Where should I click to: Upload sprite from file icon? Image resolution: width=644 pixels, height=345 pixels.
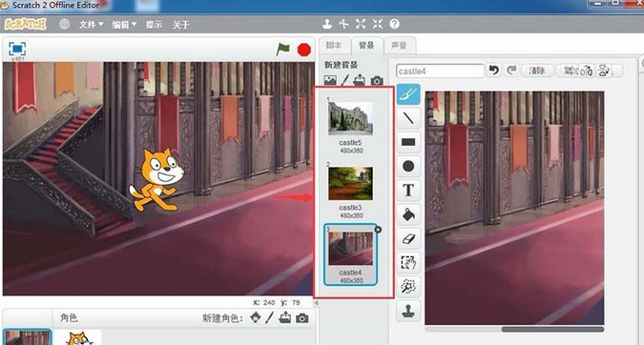click(x=284, y=317)
